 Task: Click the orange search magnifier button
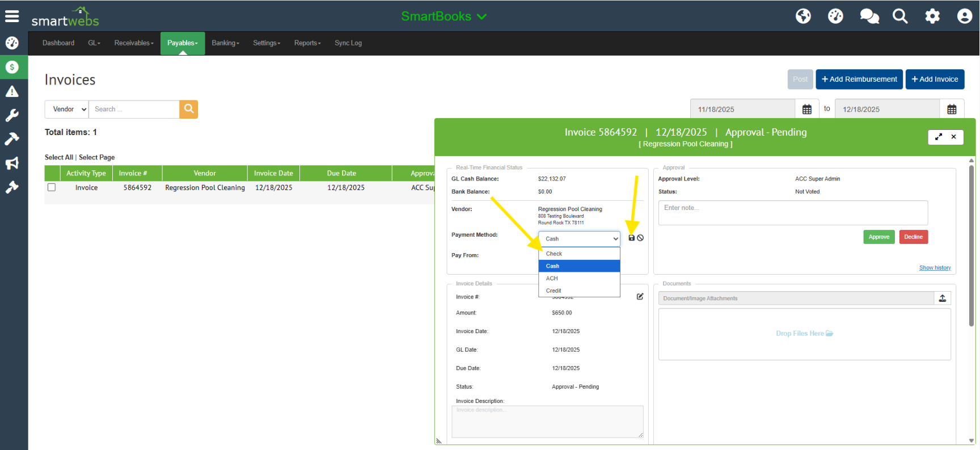click(x=189, y=109)
